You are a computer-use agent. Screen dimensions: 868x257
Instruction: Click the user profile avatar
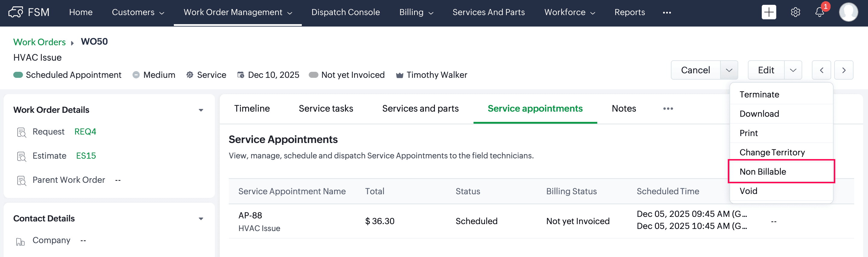coord(848,12)
